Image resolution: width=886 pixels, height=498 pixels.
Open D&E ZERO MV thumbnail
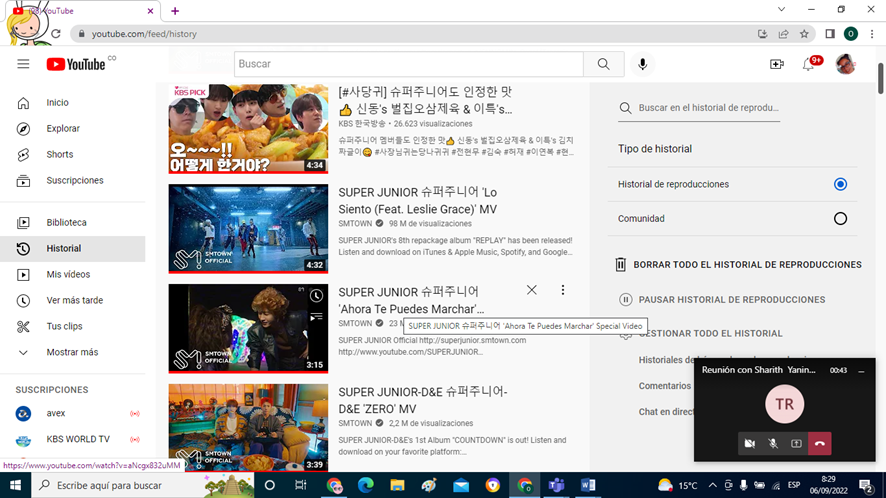click(x=248, y=428)
